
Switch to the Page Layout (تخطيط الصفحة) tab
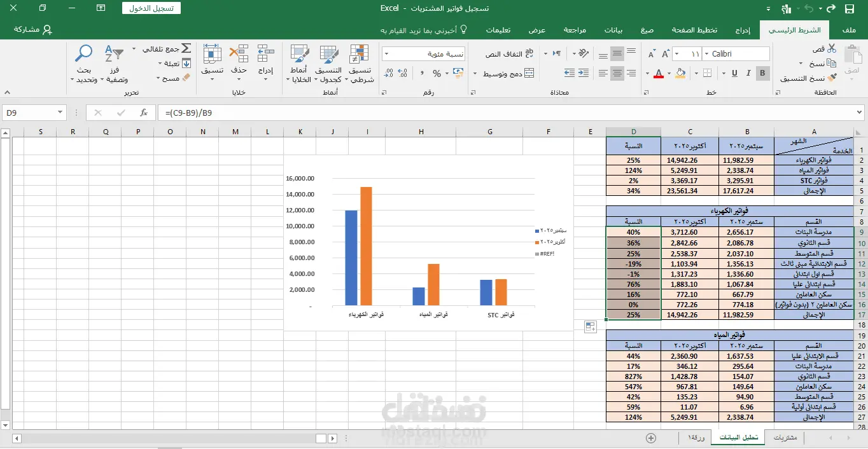695,30
